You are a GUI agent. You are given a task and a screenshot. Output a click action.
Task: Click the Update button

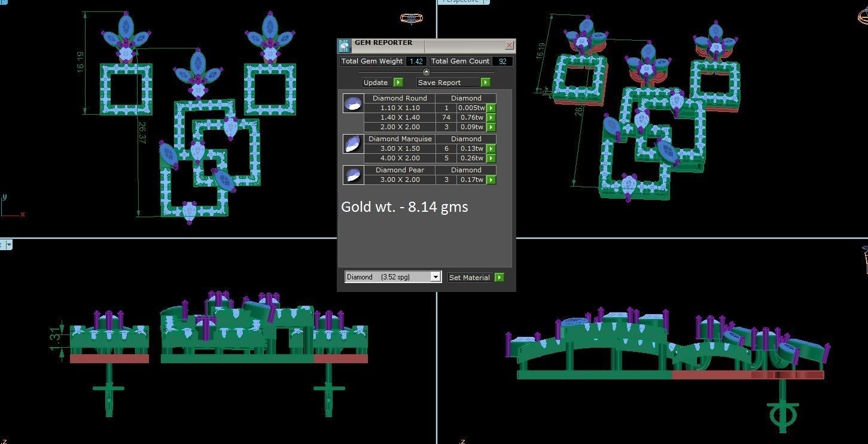pyautogui.click(x=377, y=83)
